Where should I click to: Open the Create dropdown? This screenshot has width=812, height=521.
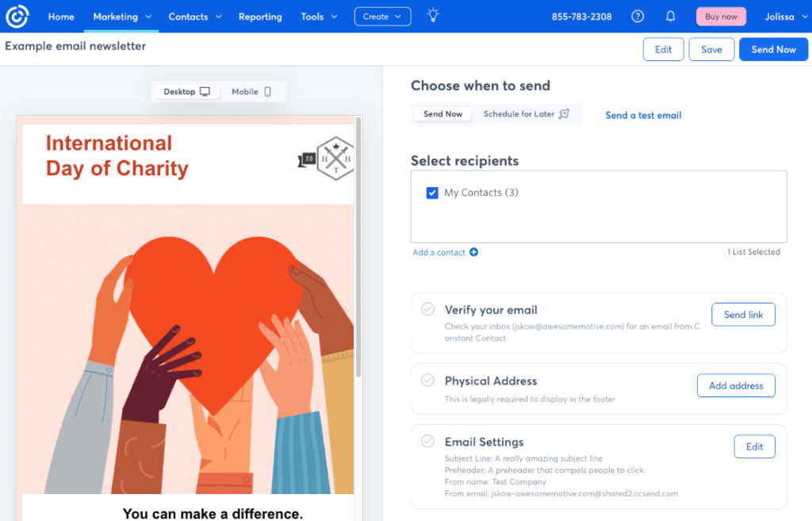point(382,16)
